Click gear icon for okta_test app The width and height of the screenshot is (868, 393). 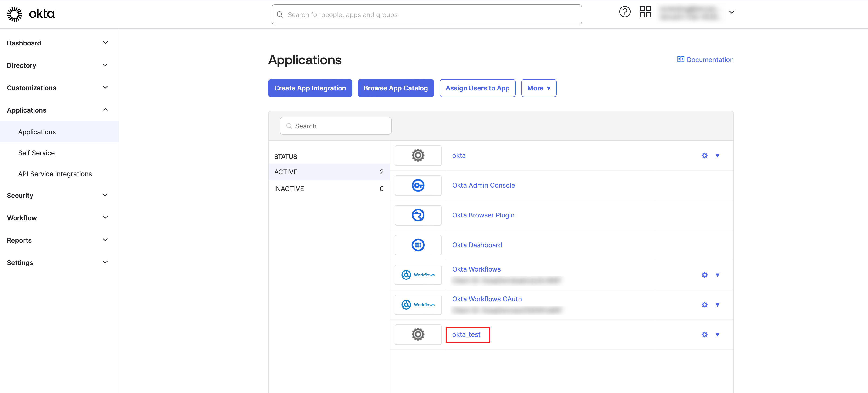[704, 335]
